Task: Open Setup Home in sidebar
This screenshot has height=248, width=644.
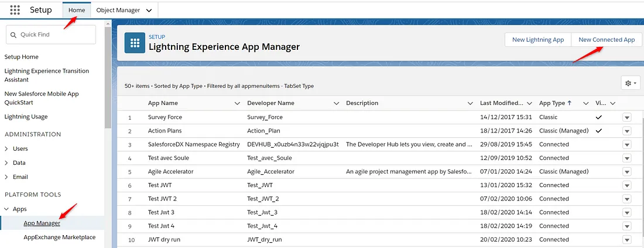Action: (x=21, y=57)
